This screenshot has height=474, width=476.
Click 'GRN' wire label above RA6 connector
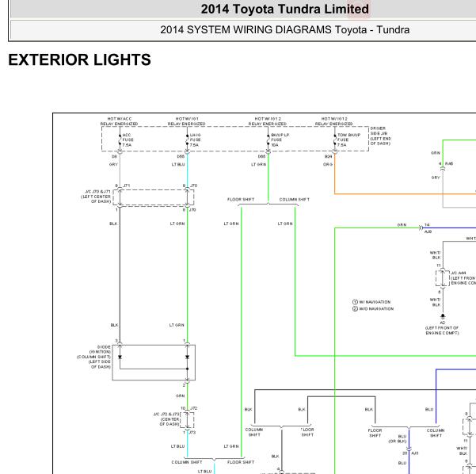click(436, 153)
